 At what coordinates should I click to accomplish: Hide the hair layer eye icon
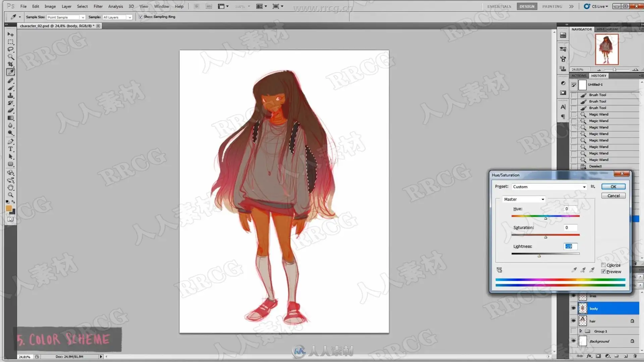[573, 321]
